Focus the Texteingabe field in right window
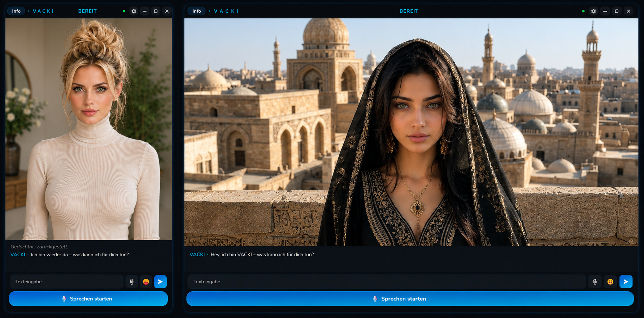 tap(387, 282)
